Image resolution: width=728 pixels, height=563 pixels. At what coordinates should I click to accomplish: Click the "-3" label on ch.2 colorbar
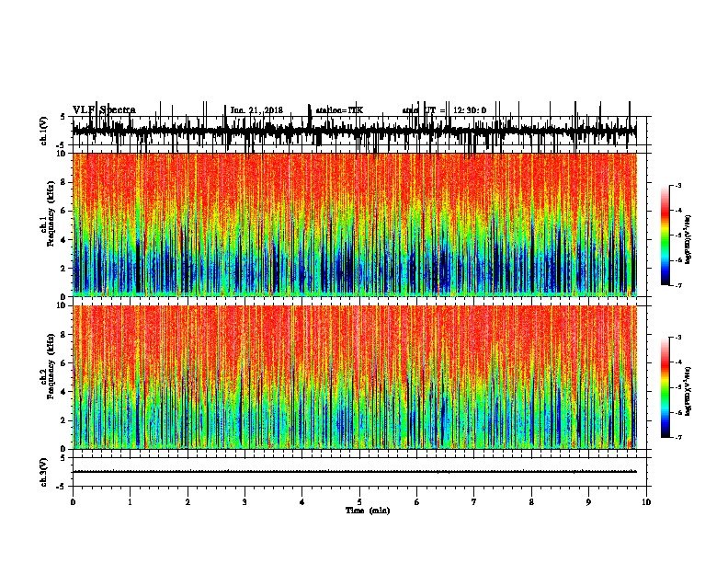[x=678, y=338]
